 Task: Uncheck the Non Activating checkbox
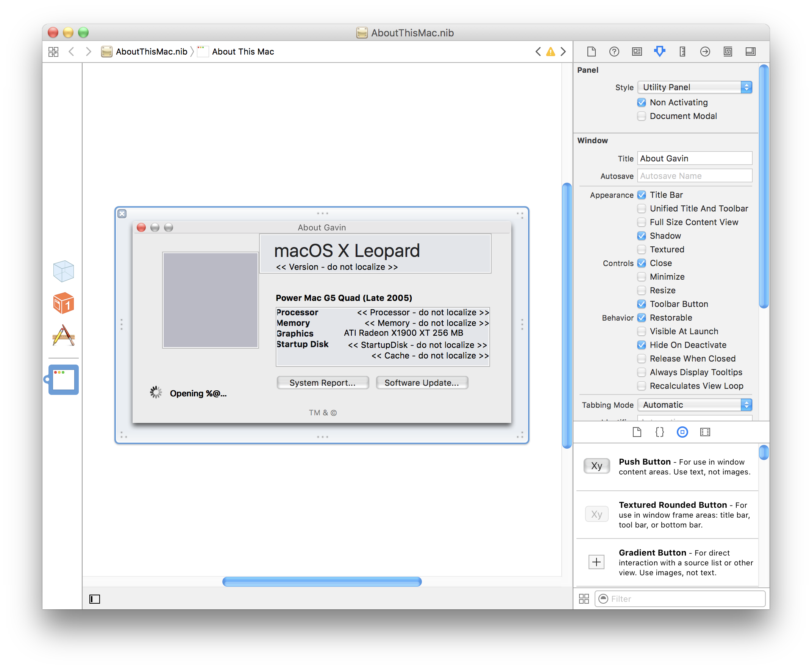[x=641, y=102]
